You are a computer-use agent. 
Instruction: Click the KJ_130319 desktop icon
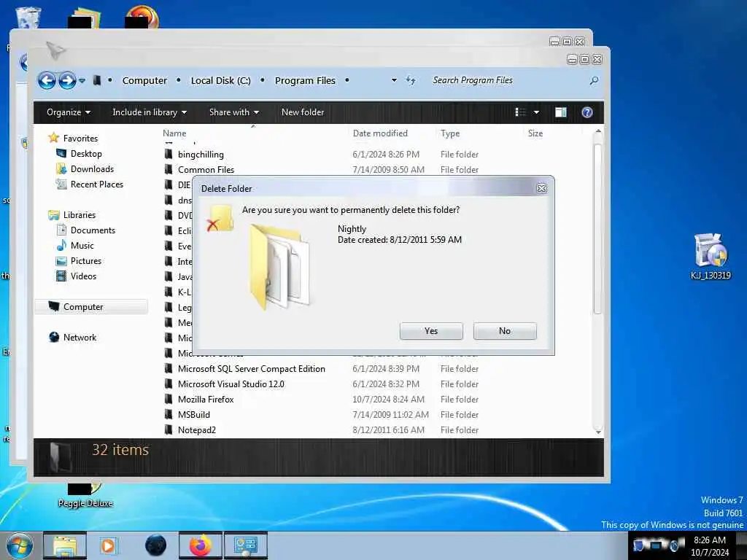[711, 256]
